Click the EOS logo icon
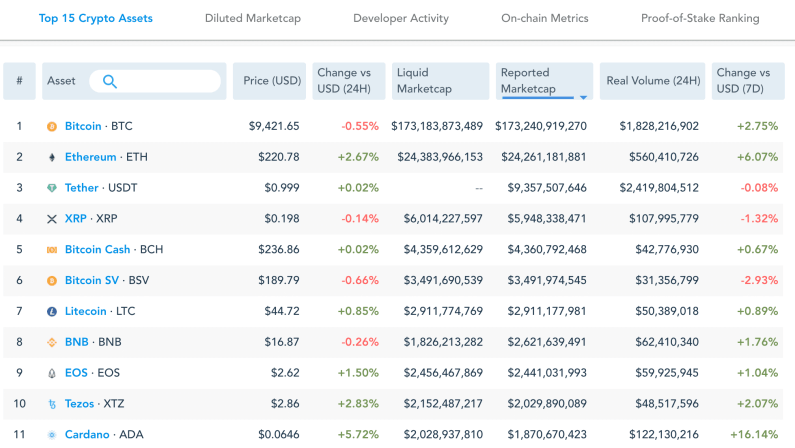 click(52, 374)
